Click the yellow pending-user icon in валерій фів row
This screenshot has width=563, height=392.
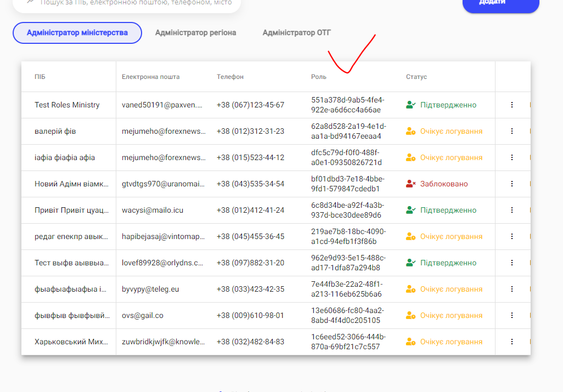point(410,131)
